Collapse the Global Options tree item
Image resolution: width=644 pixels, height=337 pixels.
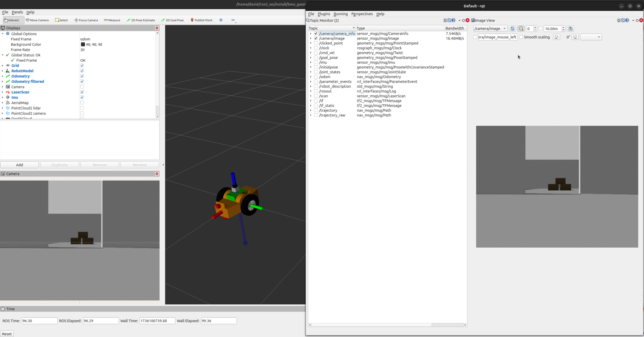coord(3,34)
